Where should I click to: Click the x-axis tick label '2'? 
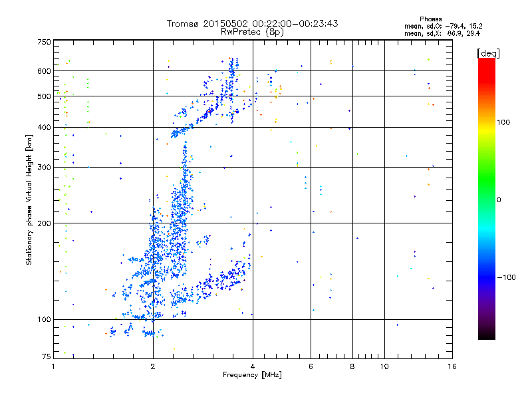153,366
